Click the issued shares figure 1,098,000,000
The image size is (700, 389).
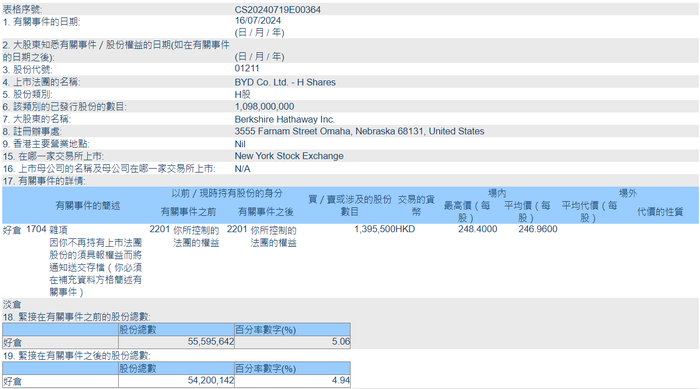coord(264,106)
